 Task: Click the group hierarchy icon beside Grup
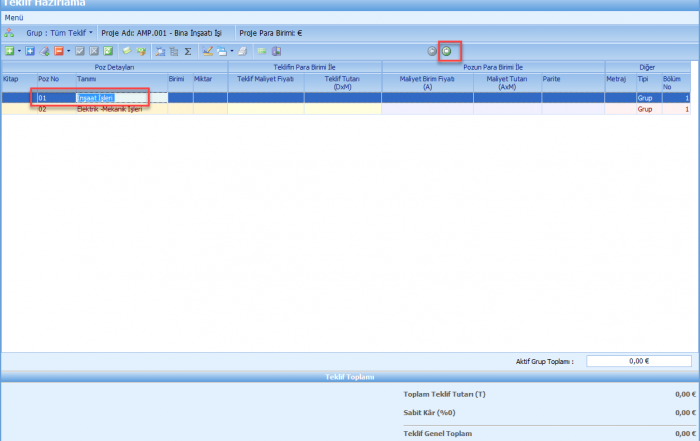pyautogui.click(x=9, y=33)
